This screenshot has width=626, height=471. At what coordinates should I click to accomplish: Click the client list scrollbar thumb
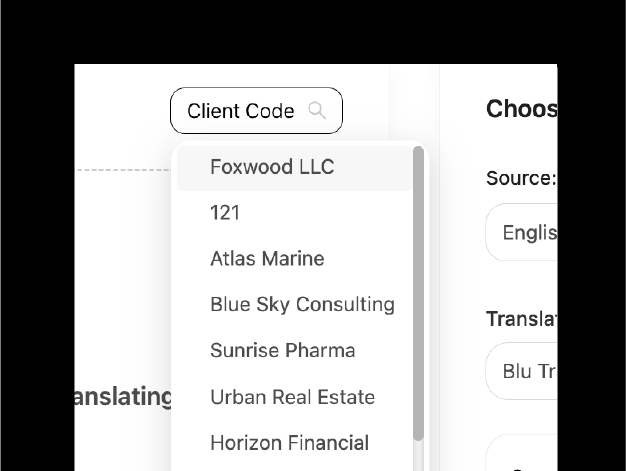coord(418,290)
